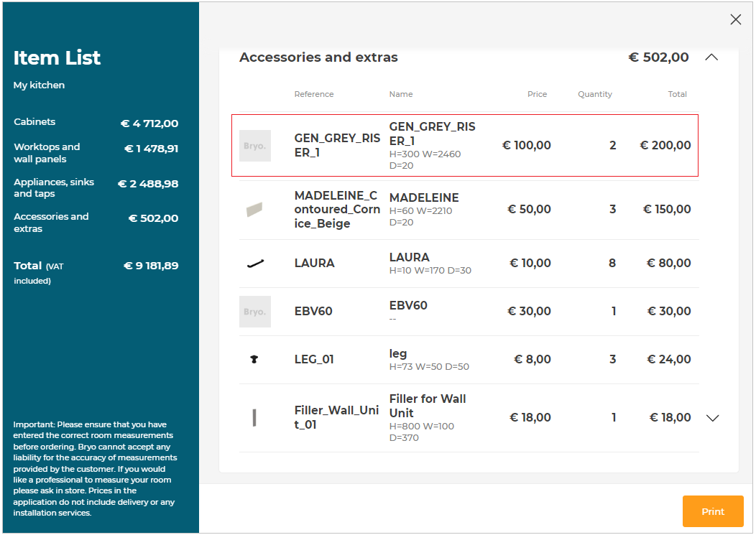Screen dimensions: 756x535
Task: Click the LEG_01 leg icon
Action: 254,360
